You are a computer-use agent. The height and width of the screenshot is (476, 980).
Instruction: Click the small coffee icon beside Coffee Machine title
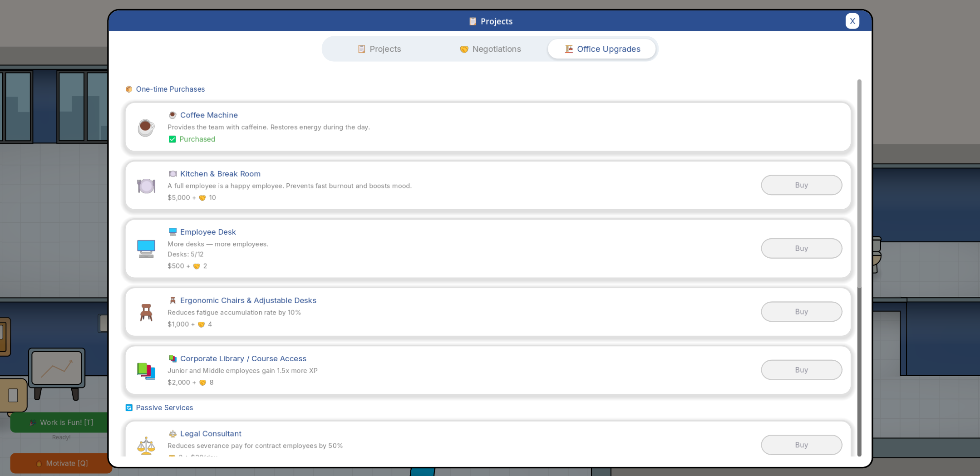pos(172,115)
